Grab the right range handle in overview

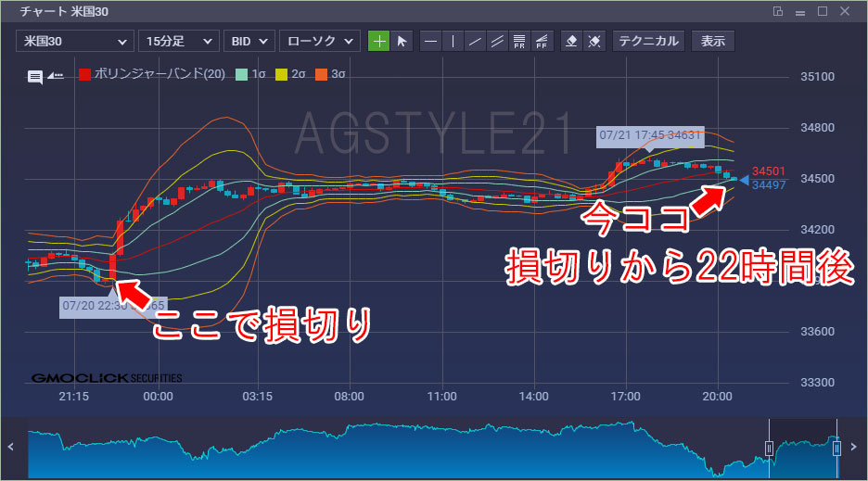pyautogui.click(x=837, y=448)
